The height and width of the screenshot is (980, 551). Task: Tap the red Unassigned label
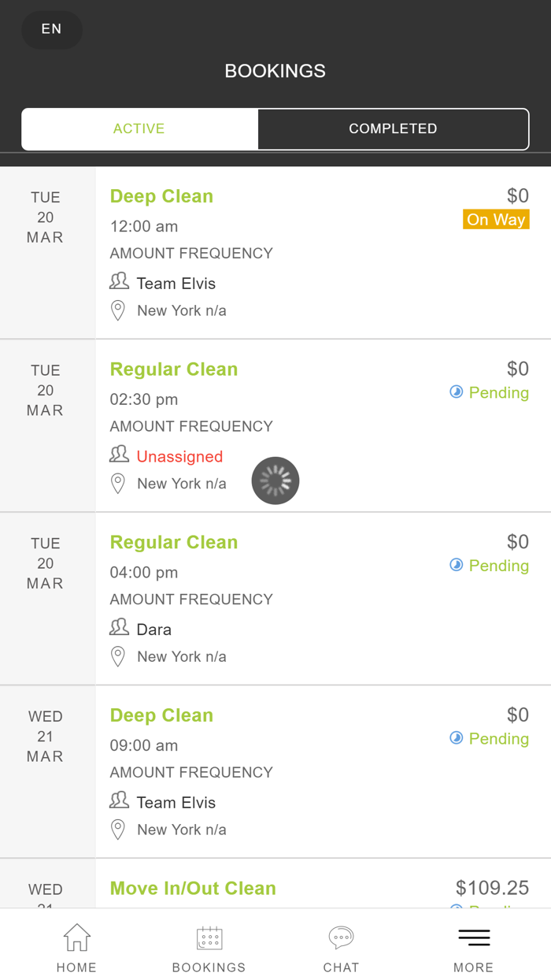[x=179, y=456]
